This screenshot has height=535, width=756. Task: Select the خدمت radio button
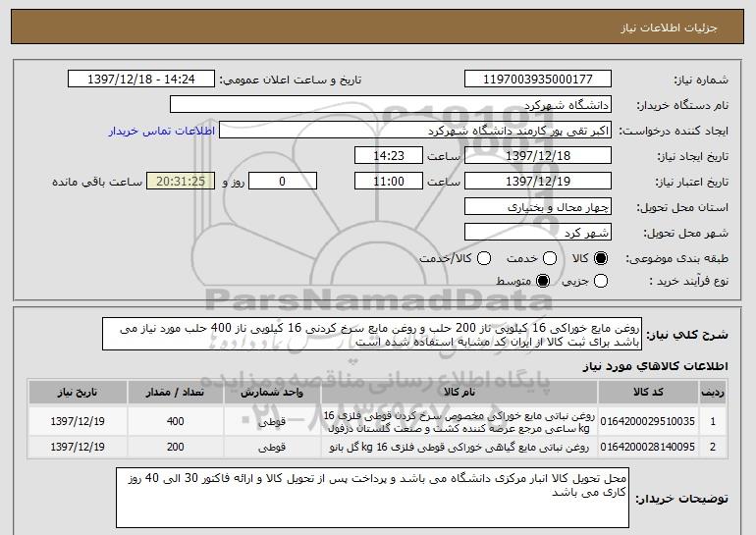pos(550,258)
